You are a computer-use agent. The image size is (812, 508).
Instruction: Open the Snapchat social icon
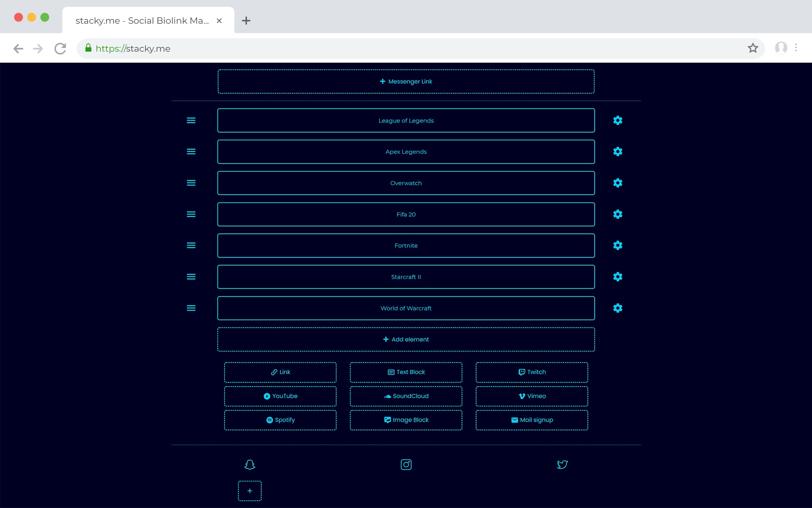pyautogui.click(x=250, y=464)
